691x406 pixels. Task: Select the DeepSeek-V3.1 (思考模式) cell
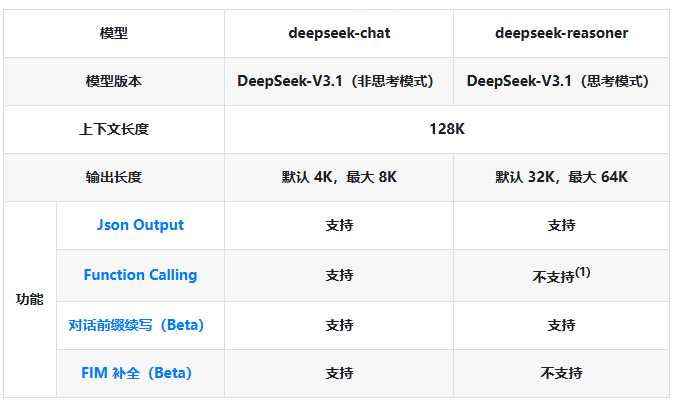click(x=561, y=81)
